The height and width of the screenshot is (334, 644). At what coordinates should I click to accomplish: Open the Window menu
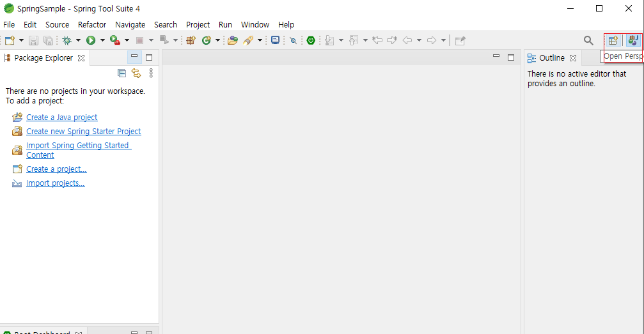coord(255,25)
